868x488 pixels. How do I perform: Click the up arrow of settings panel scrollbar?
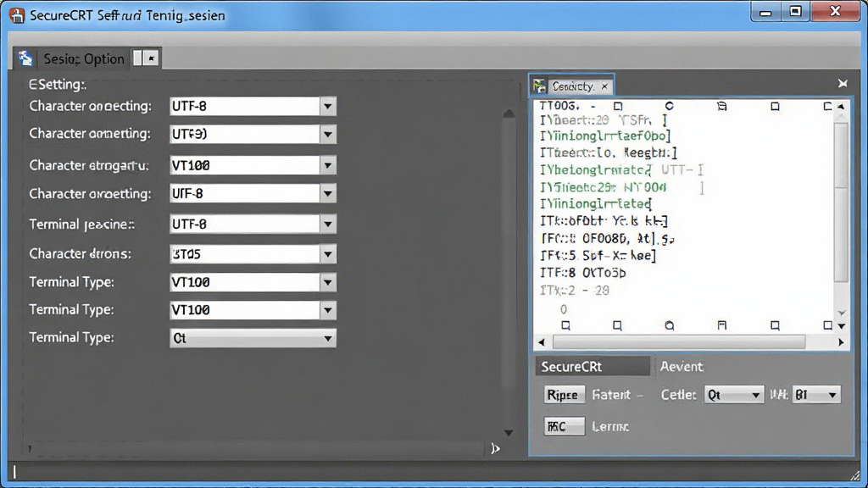click(x=509, y=114)
